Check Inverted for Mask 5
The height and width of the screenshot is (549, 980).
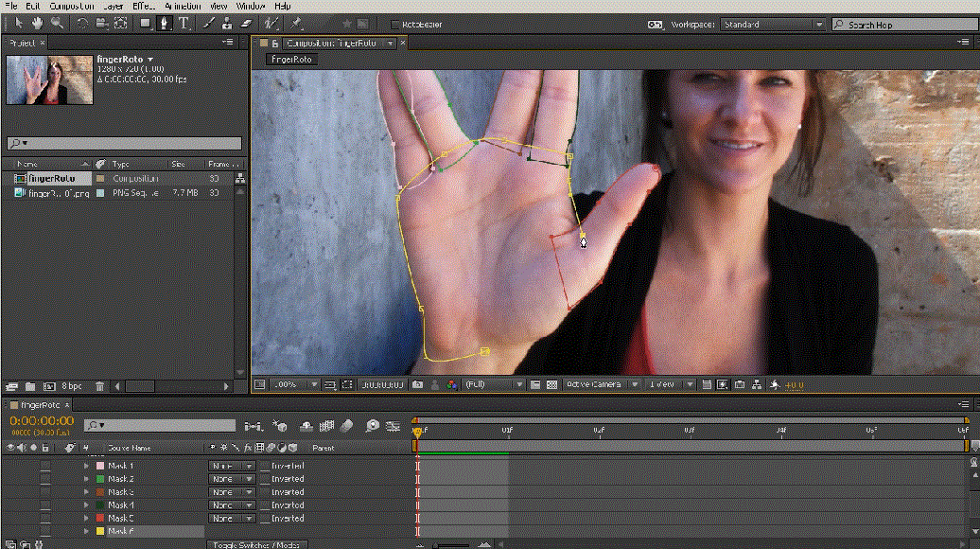[x=265, y=519]
